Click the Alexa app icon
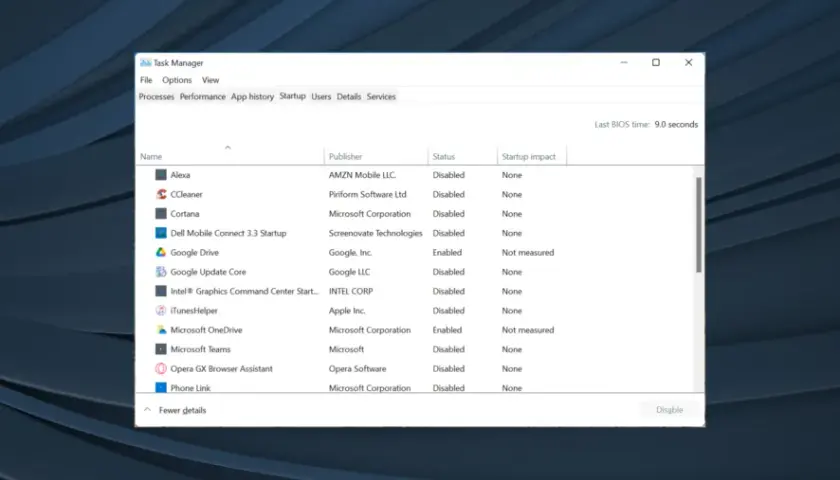Screen dimensions: 840x480 (x=161, y=175)
